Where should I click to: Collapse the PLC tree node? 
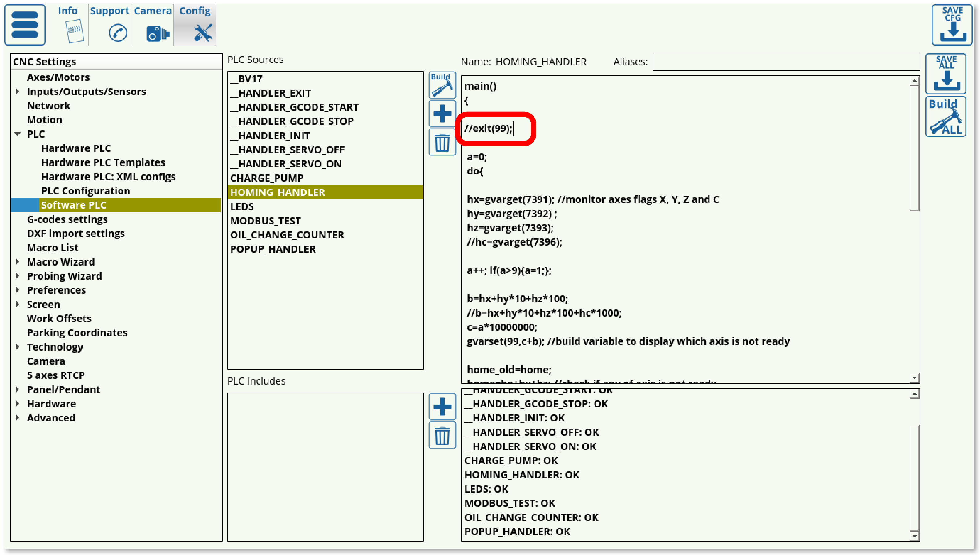18,134
